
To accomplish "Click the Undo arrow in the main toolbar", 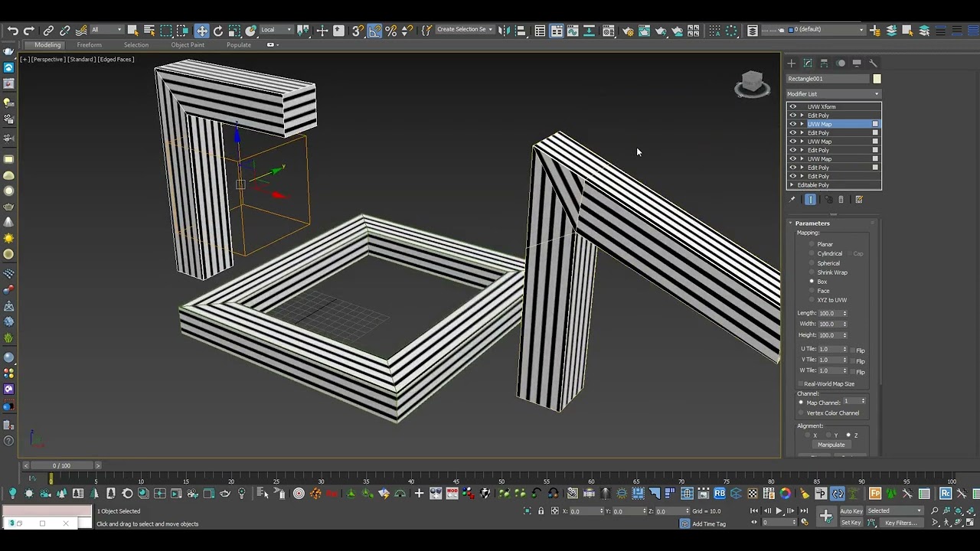I will tap(12, 30).
